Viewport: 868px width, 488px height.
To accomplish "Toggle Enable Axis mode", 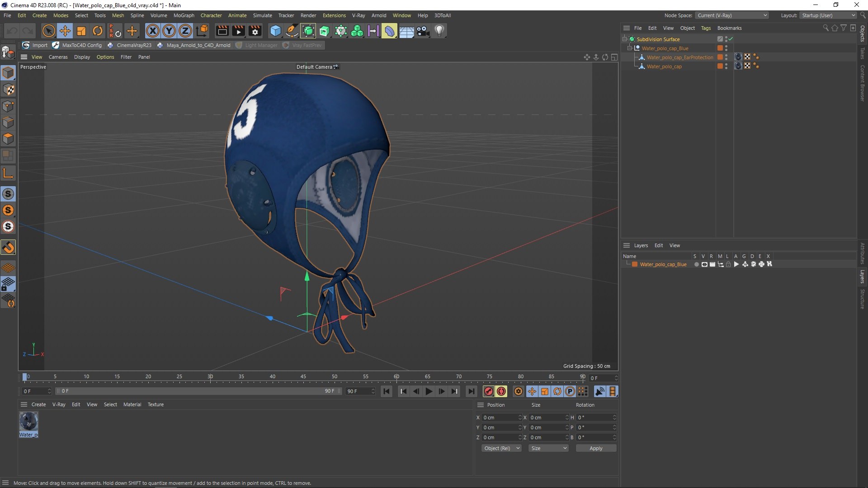I will coord(8,173).
